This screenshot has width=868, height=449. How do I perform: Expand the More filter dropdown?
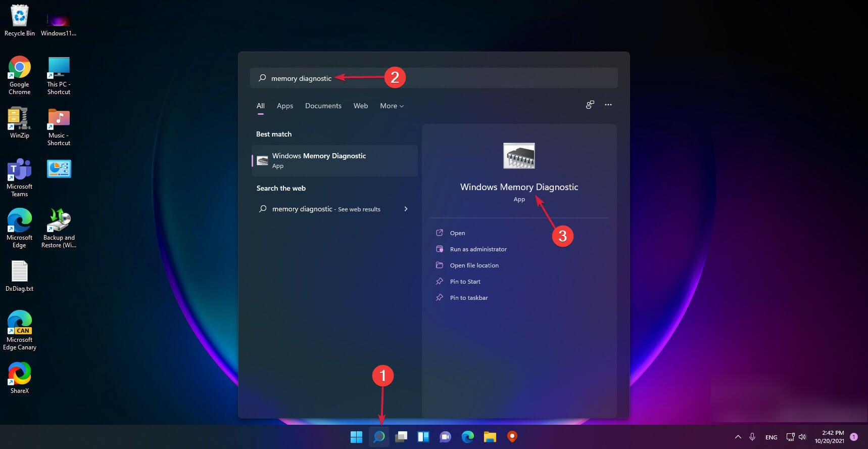pos(392,106)
